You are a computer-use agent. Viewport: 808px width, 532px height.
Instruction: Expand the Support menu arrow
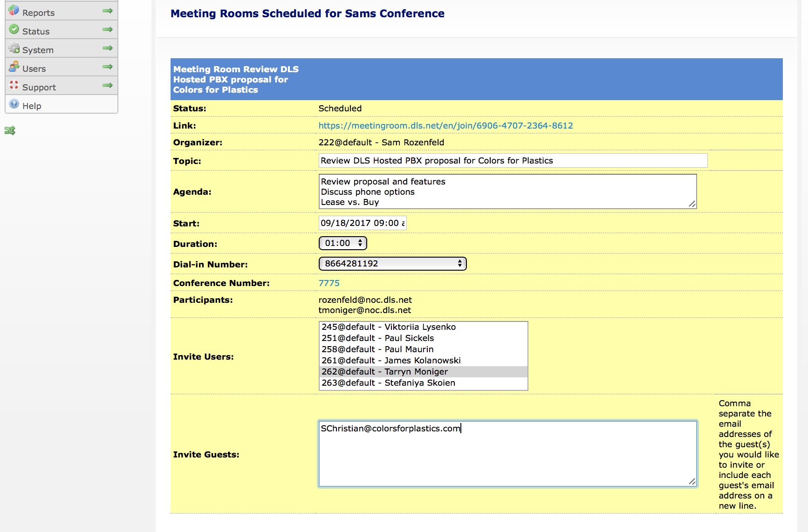tap(108, 85)
